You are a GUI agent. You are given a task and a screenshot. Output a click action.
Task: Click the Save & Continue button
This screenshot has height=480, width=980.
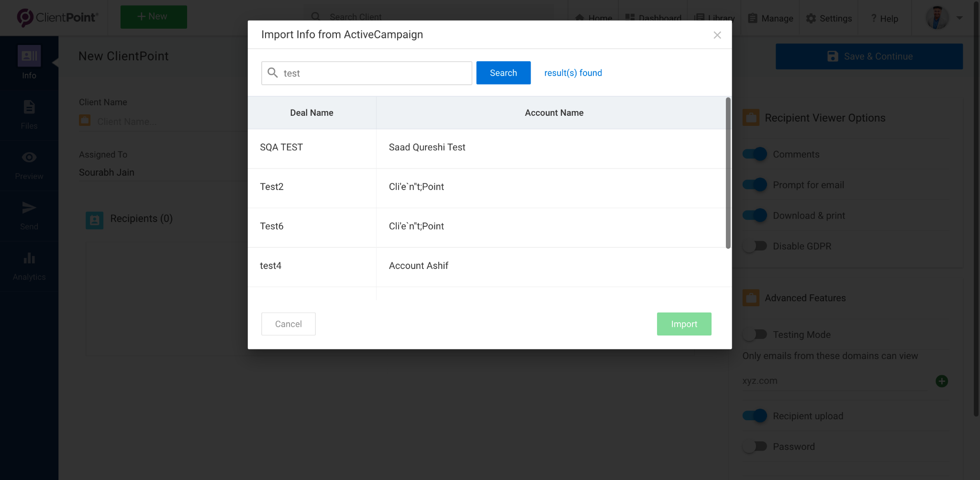(x=869, y=56)
